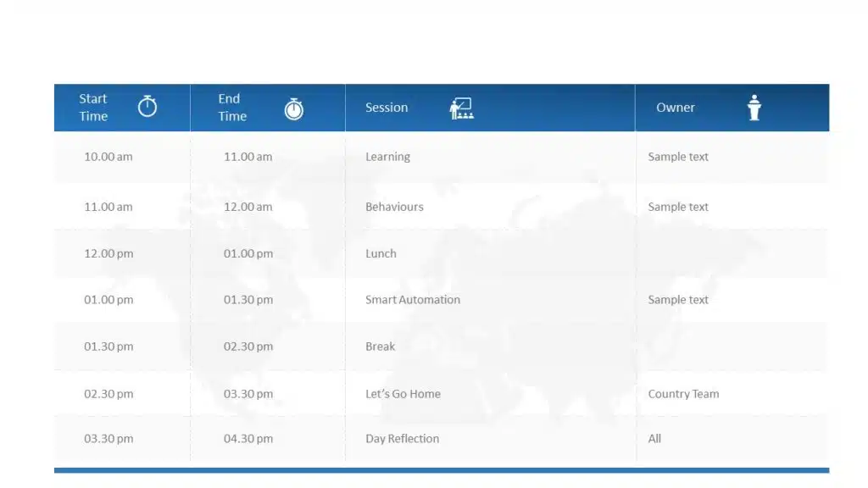The height and width of the screenshot is (488, 868).
Task: Click the Behaviours session cell
Action: click(394, 207)
